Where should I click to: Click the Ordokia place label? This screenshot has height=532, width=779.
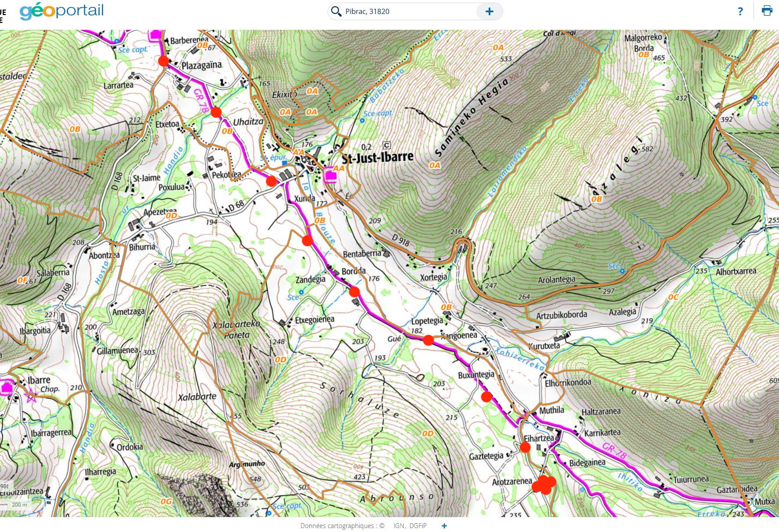[130, 447]
